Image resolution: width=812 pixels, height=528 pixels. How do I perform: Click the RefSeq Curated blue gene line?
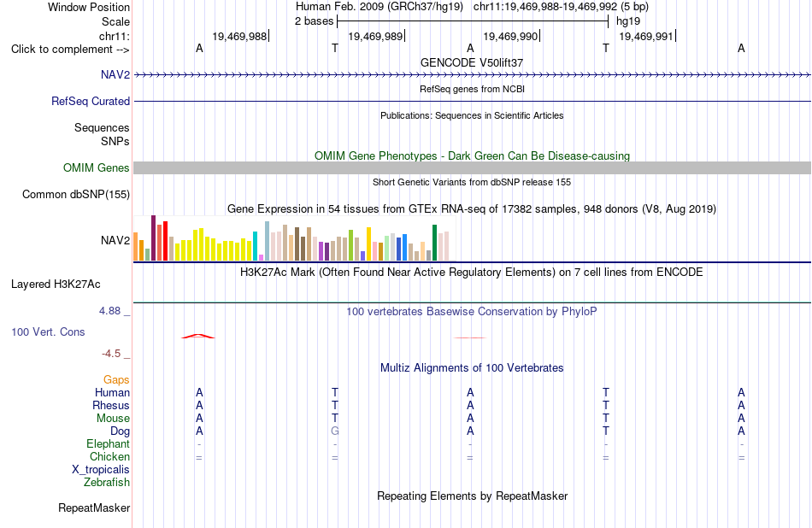(472, 101)
